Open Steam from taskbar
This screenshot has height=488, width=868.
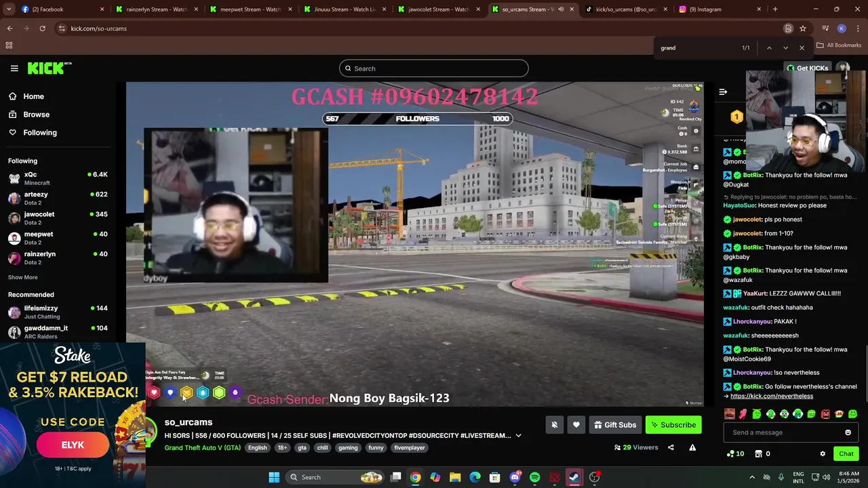click(x=574, y=477)
